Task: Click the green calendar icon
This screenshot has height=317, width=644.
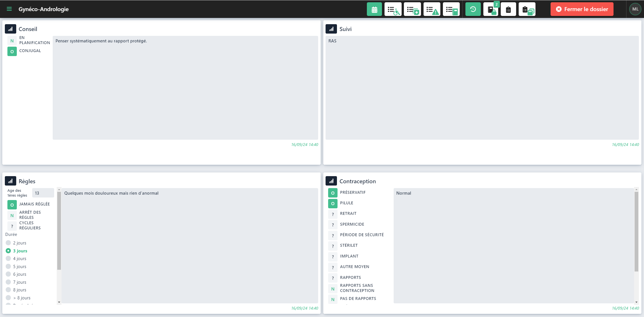Action: coord(374,9)
